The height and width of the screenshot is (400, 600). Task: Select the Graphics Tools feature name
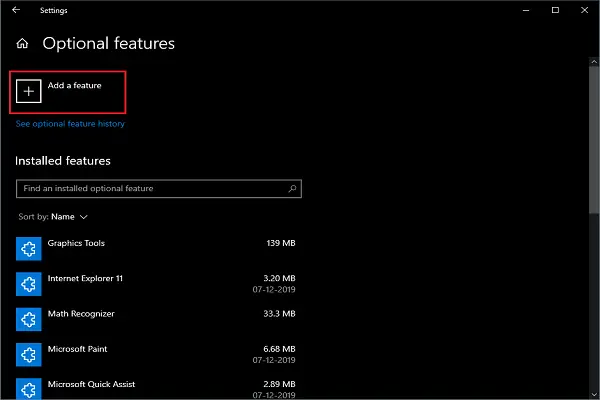(x=76, y=243)
